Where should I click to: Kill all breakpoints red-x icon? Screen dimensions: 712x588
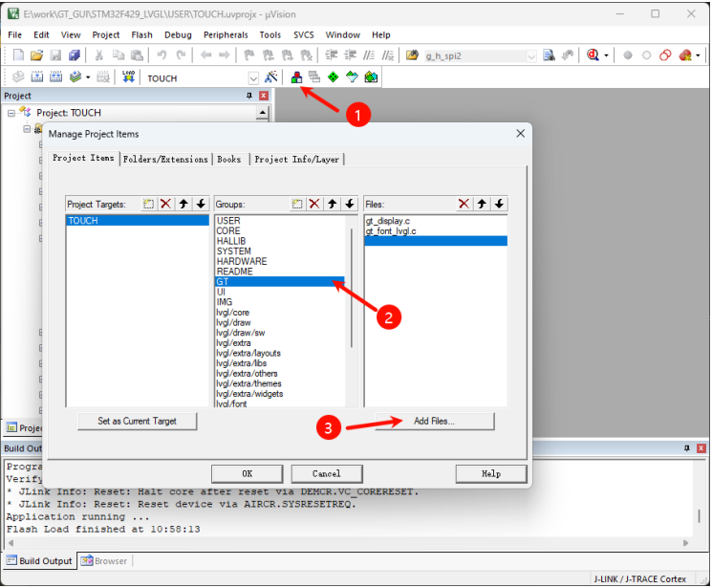[685, 55]
